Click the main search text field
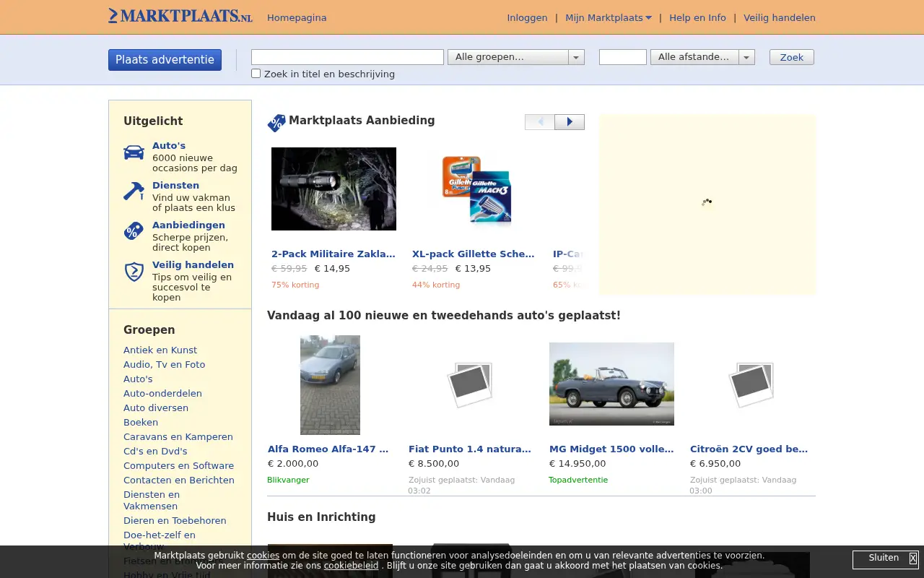This screenshot has width=924, height=578. point(347,57)
